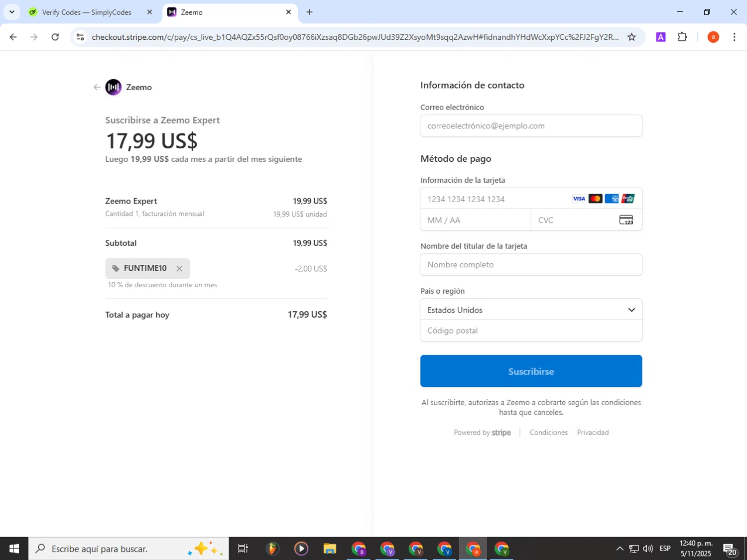The height and width of the screenshot is (560, 747).
Task: Click the '-2,00 US$' discount amount
Action: (x=311, y=269)
